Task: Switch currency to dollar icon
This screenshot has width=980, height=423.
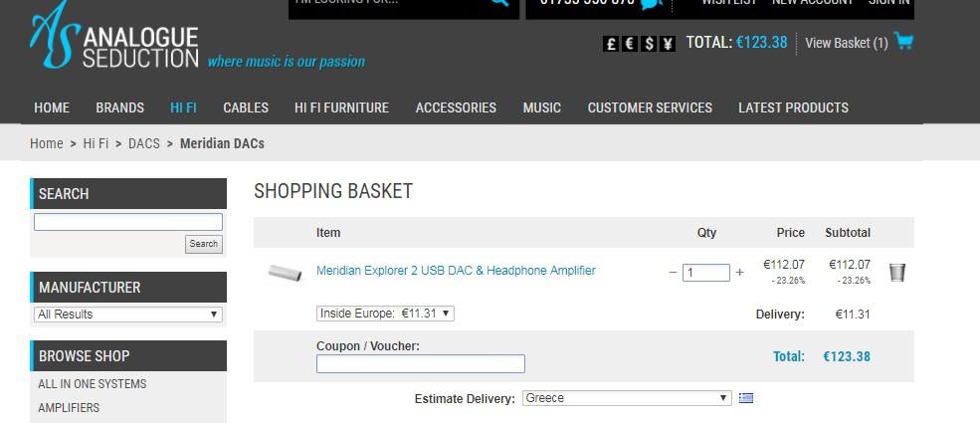Action: tap(649, 44)
